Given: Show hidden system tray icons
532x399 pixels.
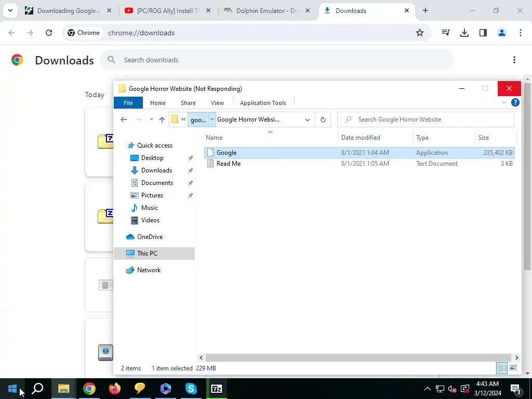Looking at the screenshot, I should 428,389.
